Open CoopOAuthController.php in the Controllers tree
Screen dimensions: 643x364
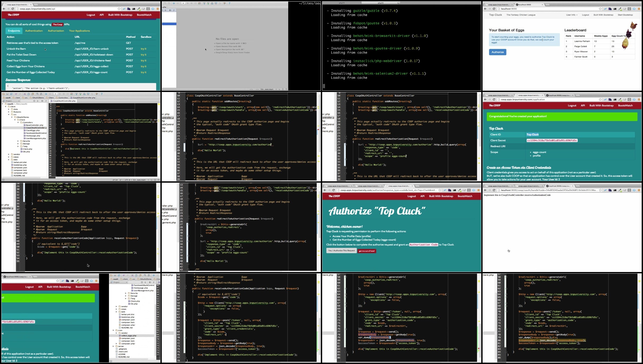pyautogui.click(x=36, y=128)
